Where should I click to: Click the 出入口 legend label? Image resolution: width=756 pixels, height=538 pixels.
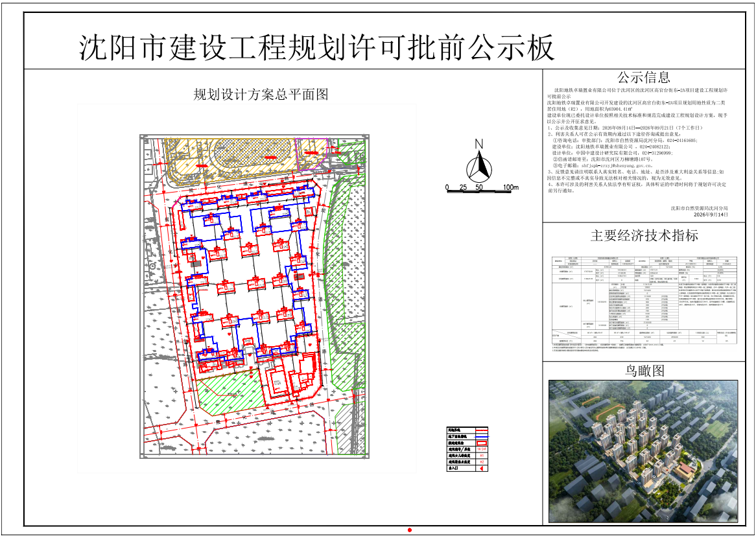453,468
